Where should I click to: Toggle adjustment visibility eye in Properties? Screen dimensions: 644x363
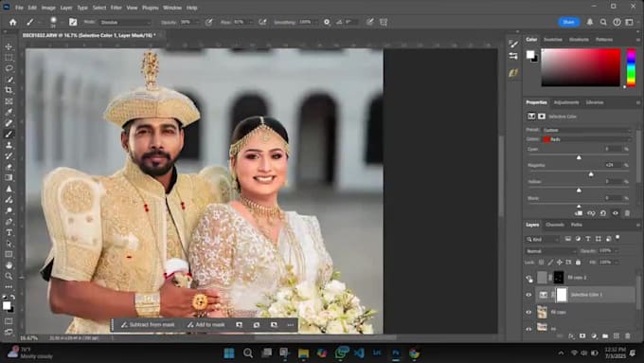click(616, 213)
